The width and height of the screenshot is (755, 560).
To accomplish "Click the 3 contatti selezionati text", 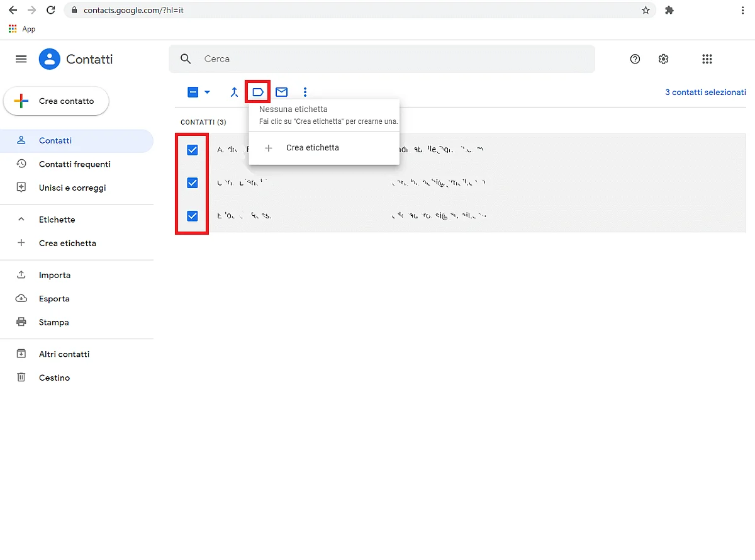I will pos(705,92).
